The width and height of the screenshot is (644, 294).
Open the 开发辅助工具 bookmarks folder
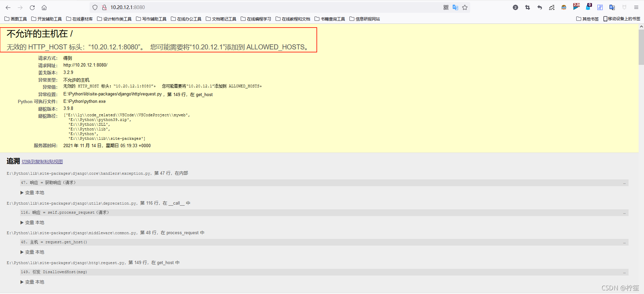tap(47, 19)
